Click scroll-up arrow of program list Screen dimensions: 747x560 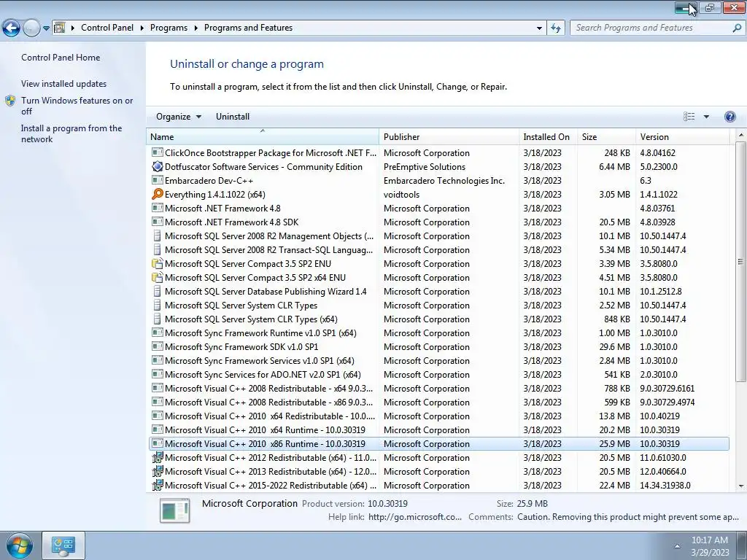click(x=740, y=135)
